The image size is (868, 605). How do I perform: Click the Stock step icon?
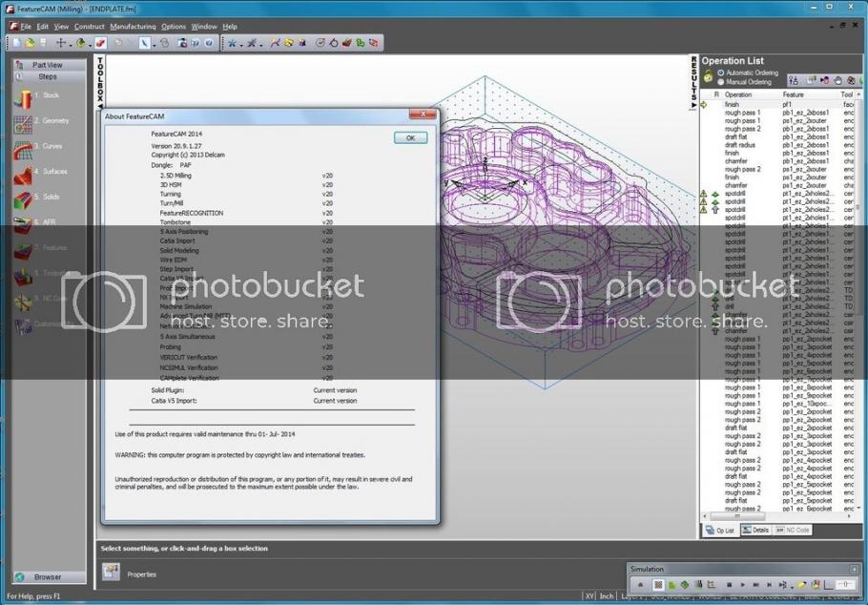tap(23, 99)
